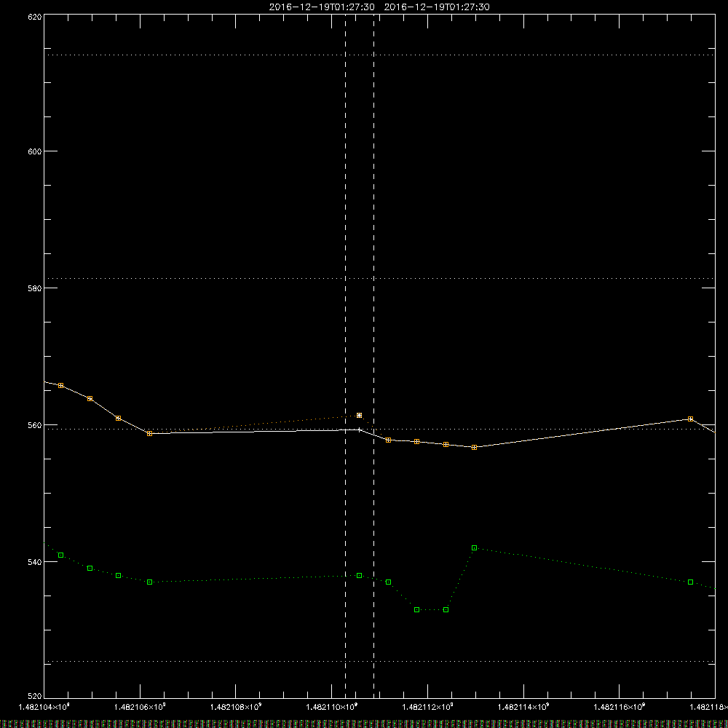
Task: Select the right vertical dashed line
Action: click(x=373, y=355)
